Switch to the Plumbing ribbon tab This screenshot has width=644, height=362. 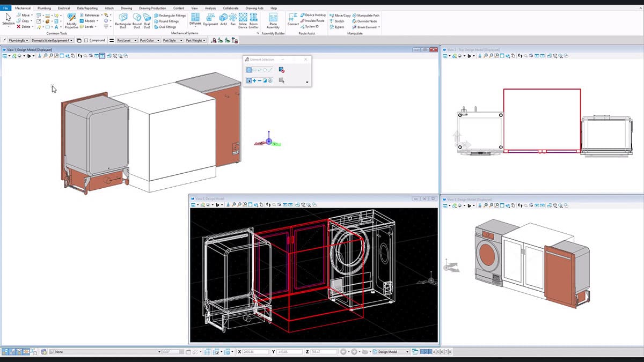pyautogui.click(x=44, y=8)
